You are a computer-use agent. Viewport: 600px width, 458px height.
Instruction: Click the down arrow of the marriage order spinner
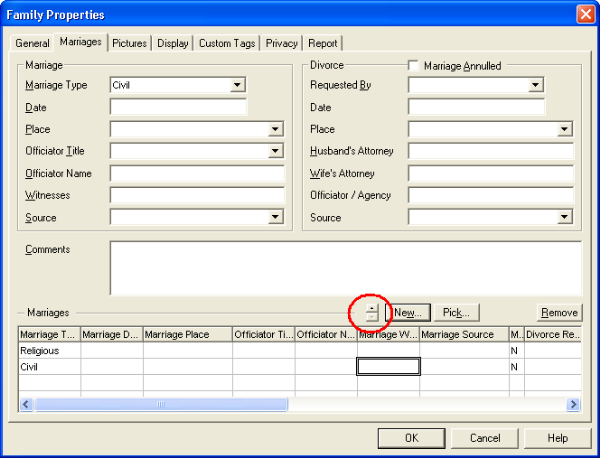(x=372, y=318)
